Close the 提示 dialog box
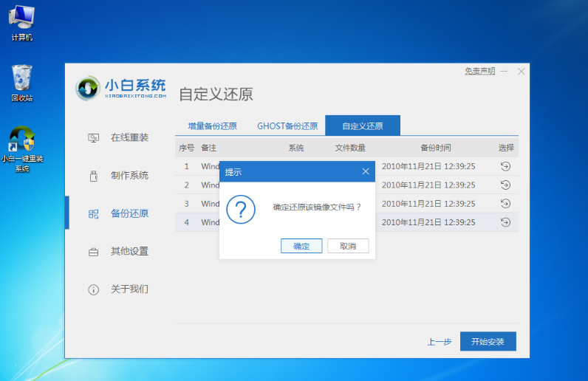The width and height of the screenshot is (588, 381). point(365,171)
